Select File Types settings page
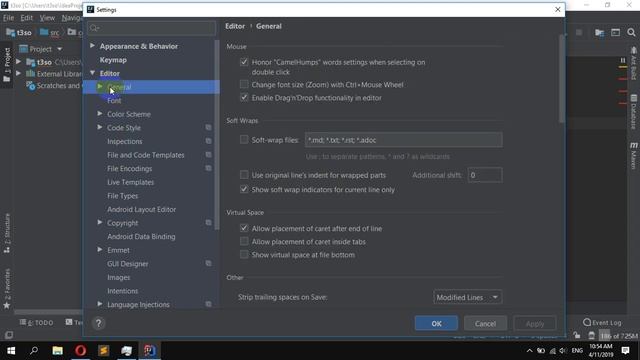Image resolution: width=640 pixels, height=360 pixels. point(122,196)
